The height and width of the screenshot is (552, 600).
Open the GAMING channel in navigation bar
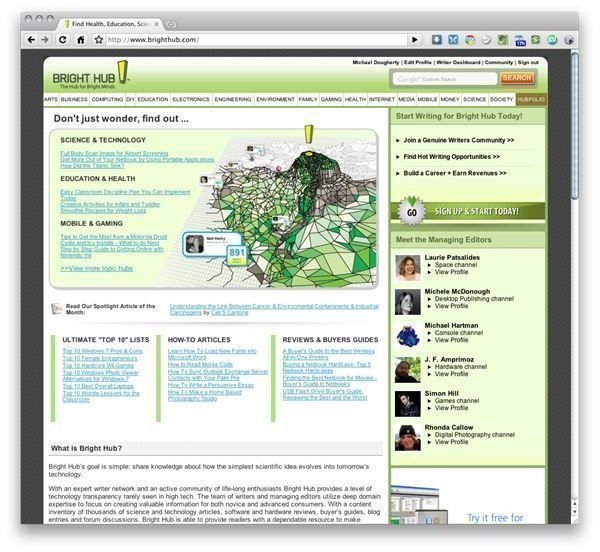coord(331,99)
